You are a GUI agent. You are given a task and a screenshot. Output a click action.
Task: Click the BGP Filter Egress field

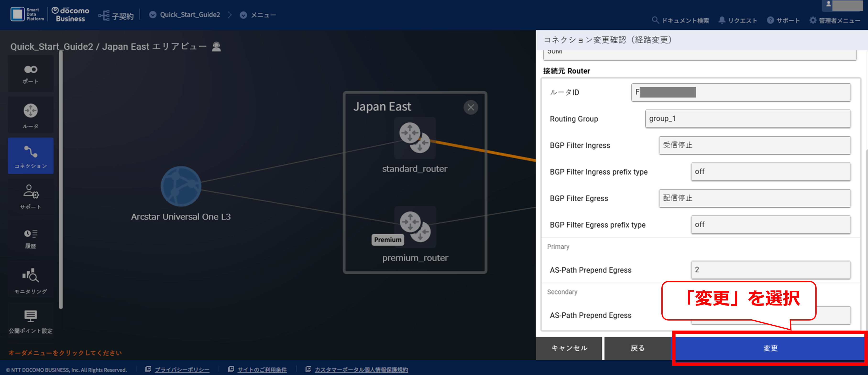[x=755, y=198]
